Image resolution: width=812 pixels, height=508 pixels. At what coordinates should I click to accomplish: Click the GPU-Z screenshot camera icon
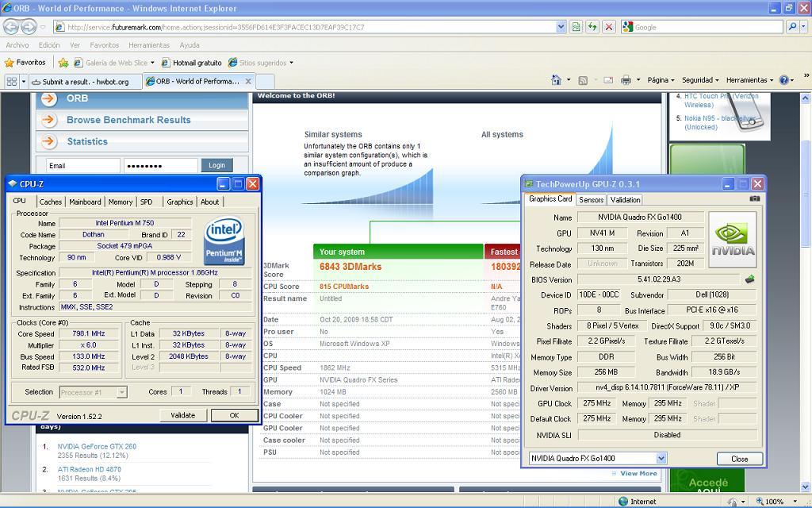[x=755, y=198]
